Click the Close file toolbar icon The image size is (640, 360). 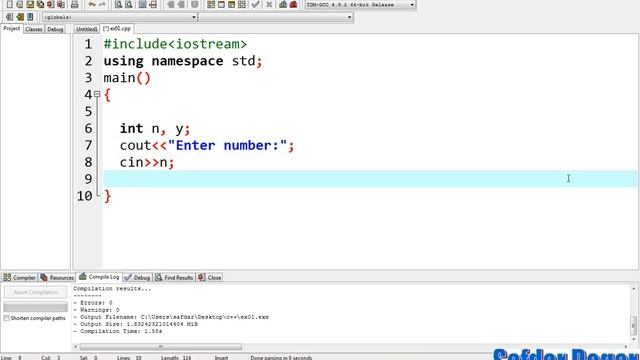click(x=51, y=4)
